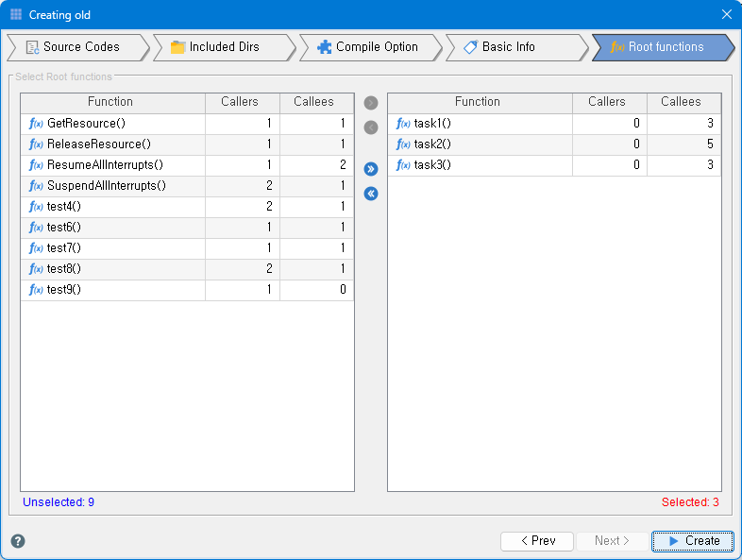This screenshot has height=560, width=742.
Task: Click the function icon beside test9()
Action: (36, 290)
